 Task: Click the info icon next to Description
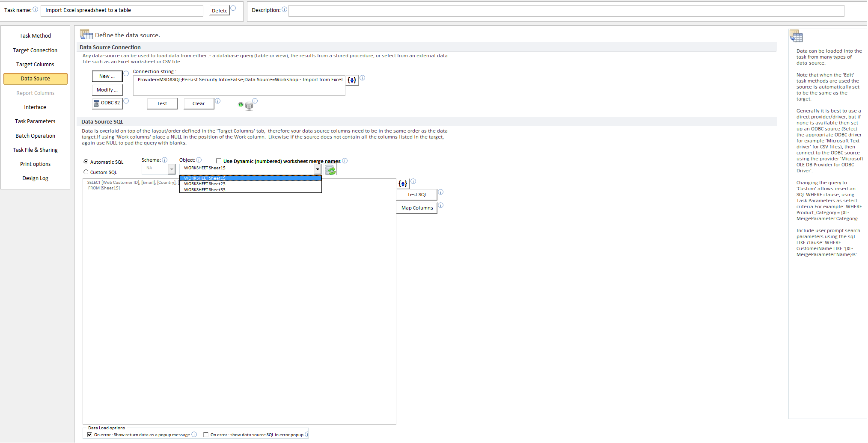tap(285, 9)
